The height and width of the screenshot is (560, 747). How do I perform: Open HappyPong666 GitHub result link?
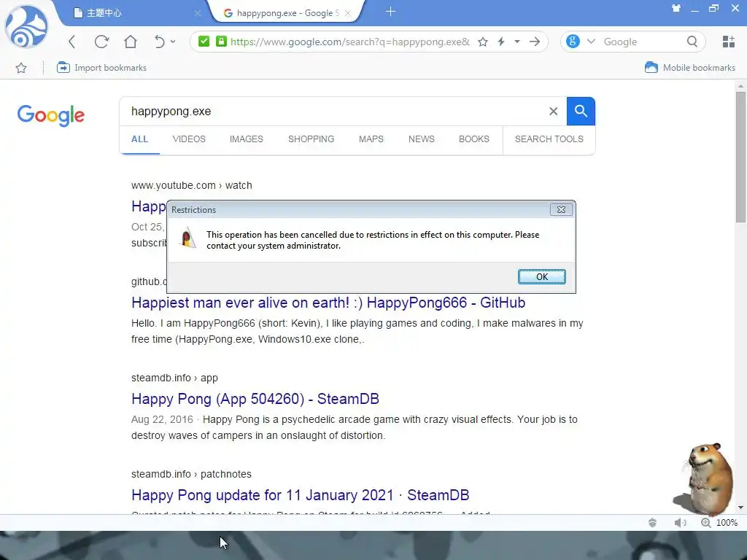pos(328,303)
